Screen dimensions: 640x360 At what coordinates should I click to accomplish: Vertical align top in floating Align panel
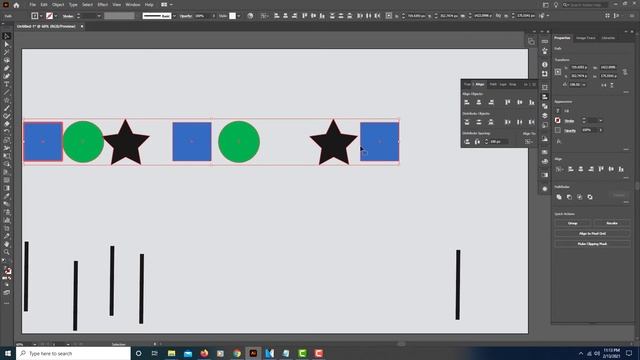tap(507, 102)
